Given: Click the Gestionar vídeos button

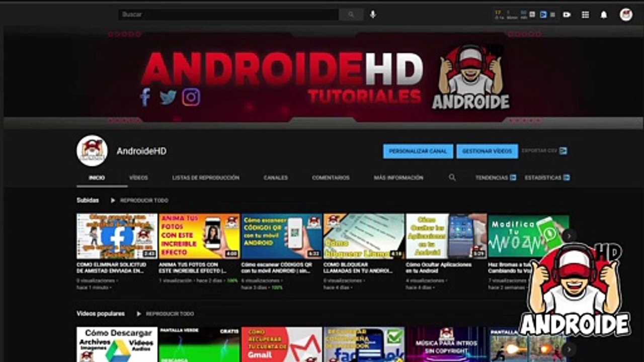Looking at the screenshot, I should (487, 151).
